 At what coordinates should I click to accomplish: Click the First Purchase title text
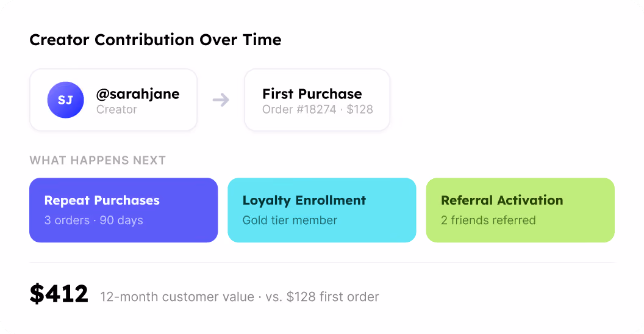(312, 94)
